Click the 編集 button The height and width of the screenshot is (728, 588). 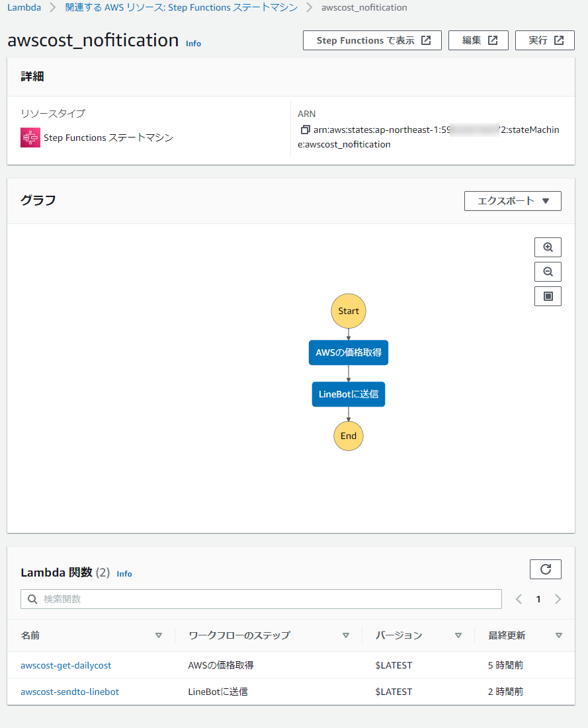pyautogui.click(x=478, y=40)
